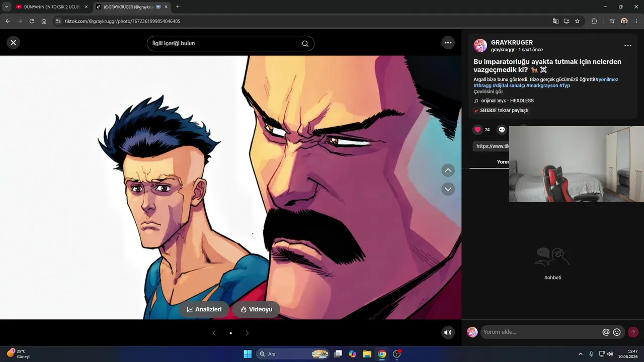Screen dimensions: 644x362
Task: Open the post options three-dot menu
Action: [x=628, y=46]
